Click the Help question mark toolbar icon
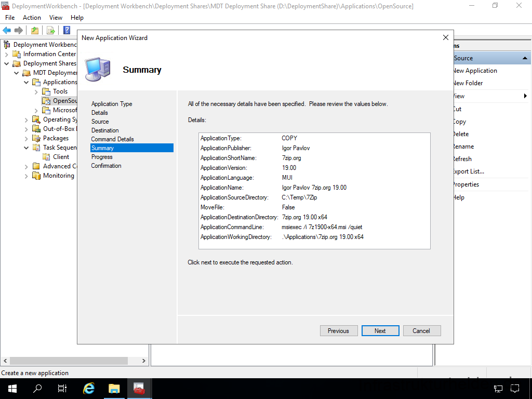The height and width of the screenshot is (399, 532). [x=67, y=30]
